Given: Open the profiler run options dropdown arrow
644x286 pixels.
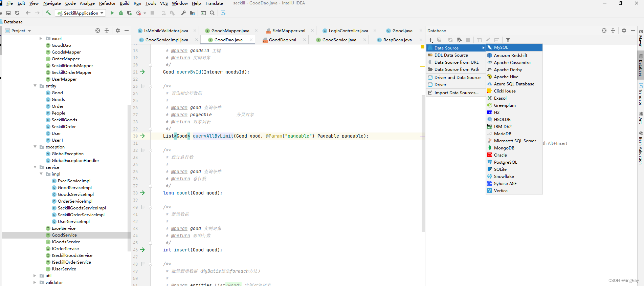Looking at the screenshot, I should coord(145,13).
